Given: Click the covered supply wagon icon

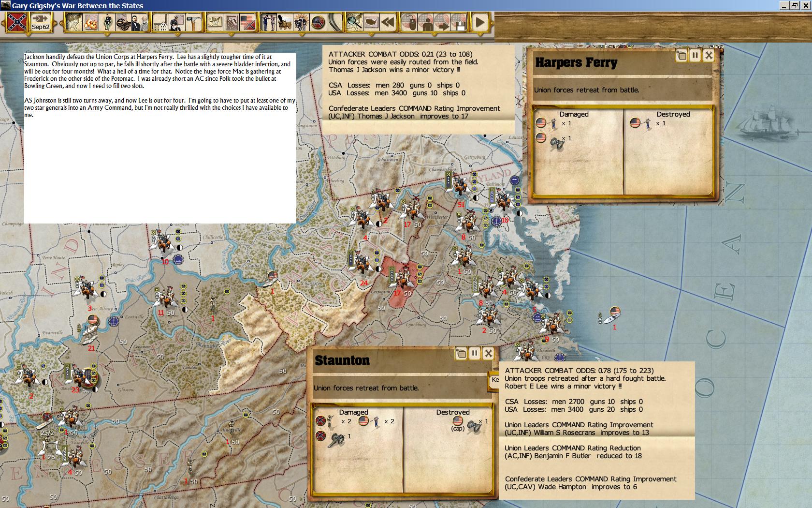Looking at the screenshot, I should point(285,22).
